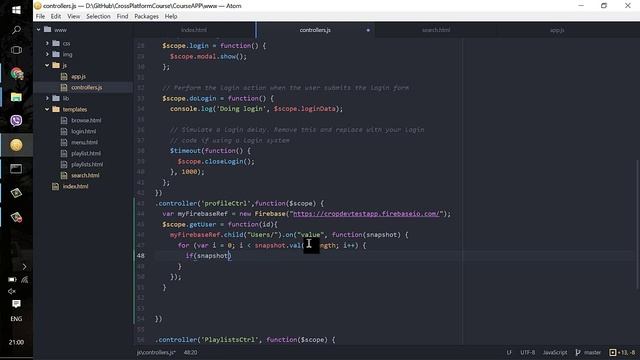
Task: Open the Help menu
Action: pos(171,16)
